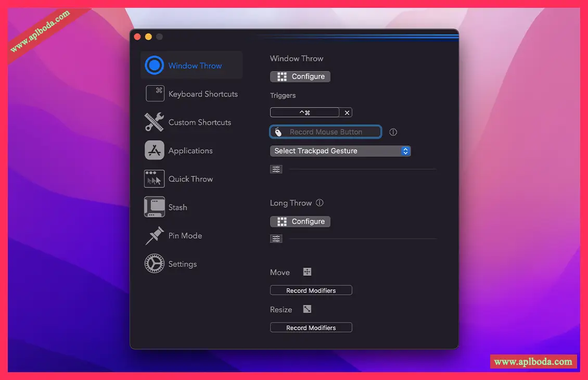
Task: Open the Stash sidebar icon
Action: (x=155, y=207)
